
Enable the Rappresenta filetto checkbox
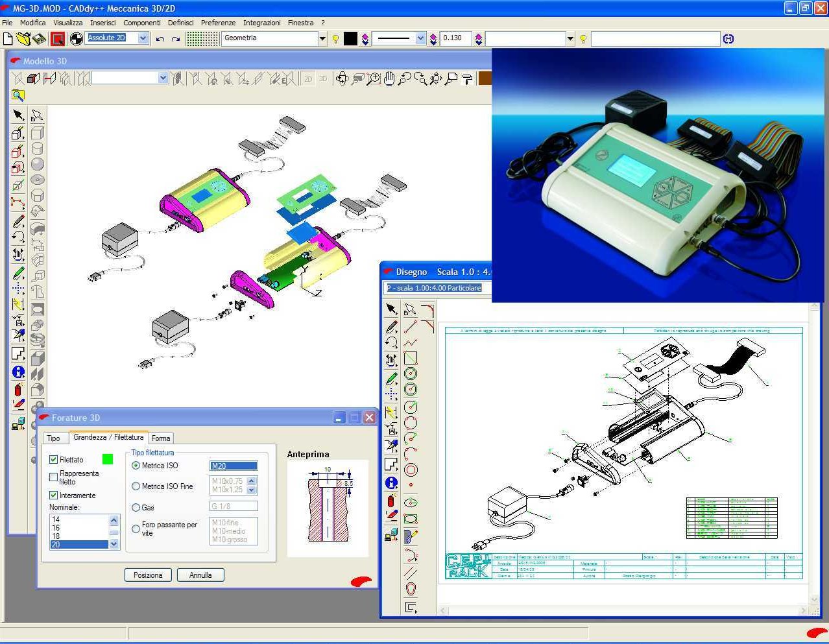(x=54, y=477)
